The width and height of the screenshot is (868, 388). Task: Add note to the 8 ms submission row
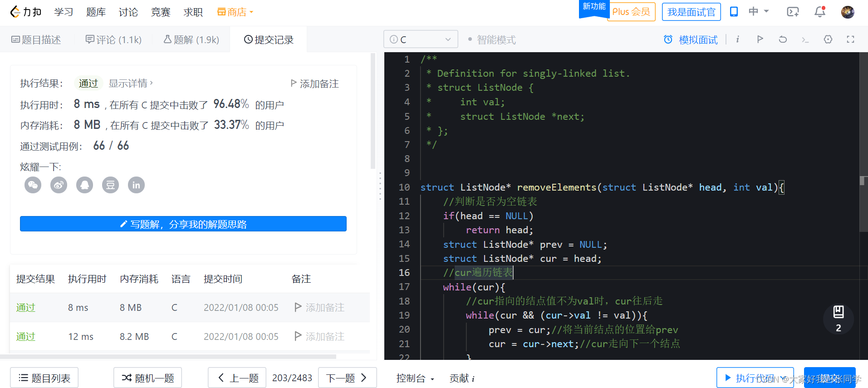pyautogui.click(x=319, y=308)
